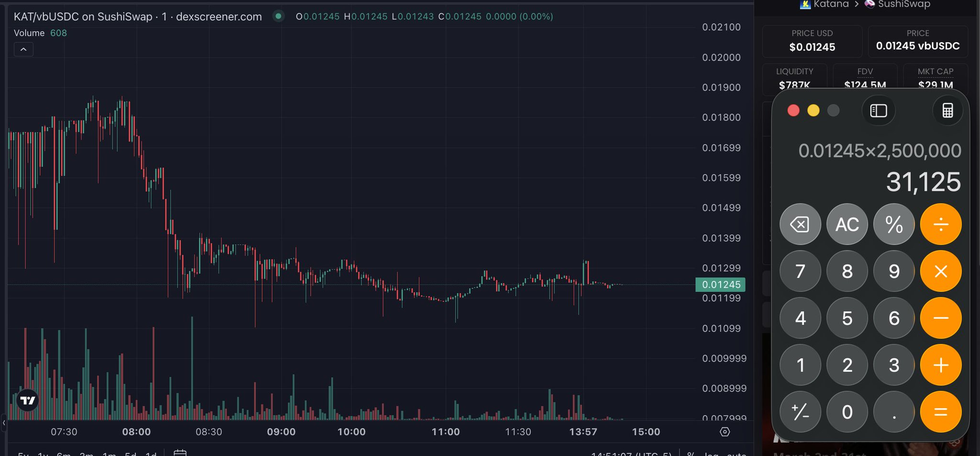Open the TradingView logo on the chart

(28, 400)
